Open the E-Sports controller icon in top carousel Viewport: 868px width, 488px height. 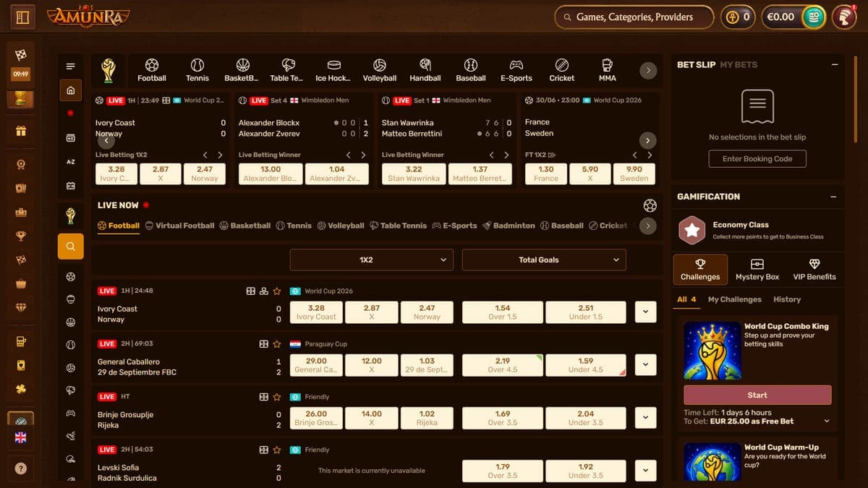tap(516, 70)
